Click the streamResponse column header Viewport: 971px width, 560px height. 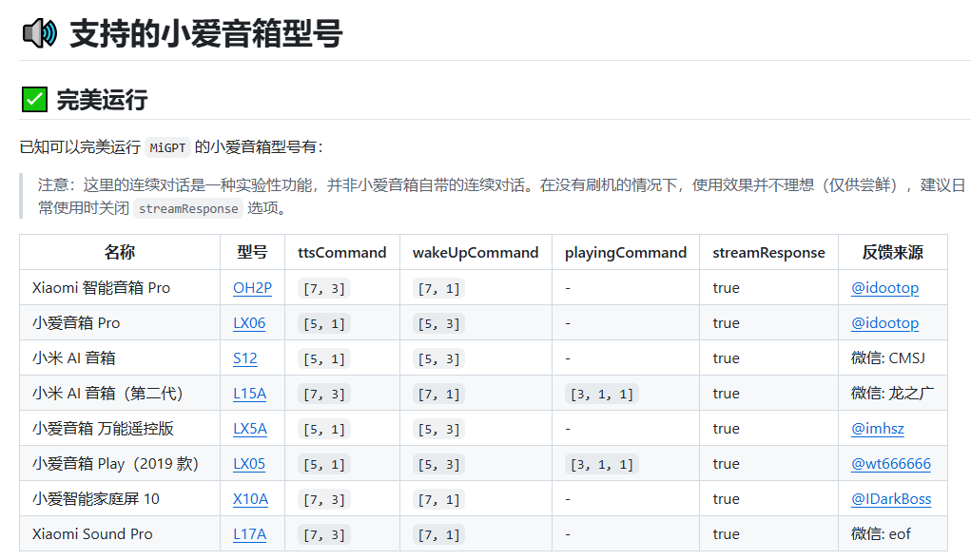tap(768, 253)
